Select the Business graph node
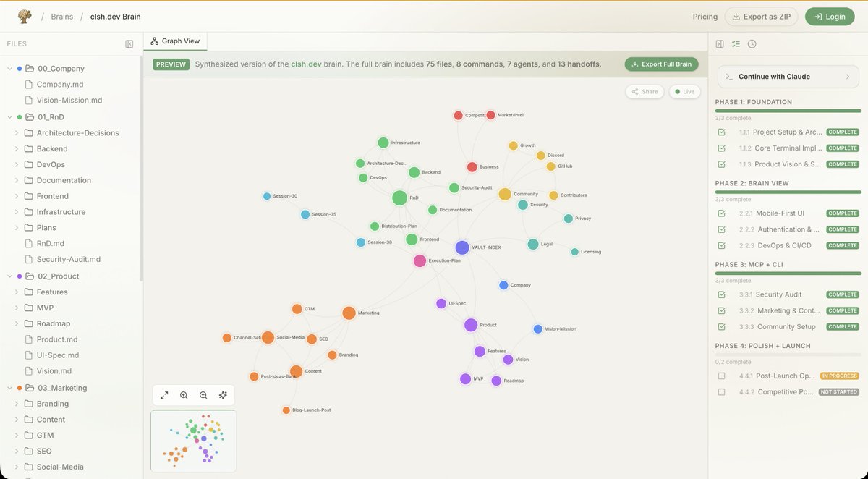Image resolution: width=868 pixels, height=479 pixels. tap(472, 167)
